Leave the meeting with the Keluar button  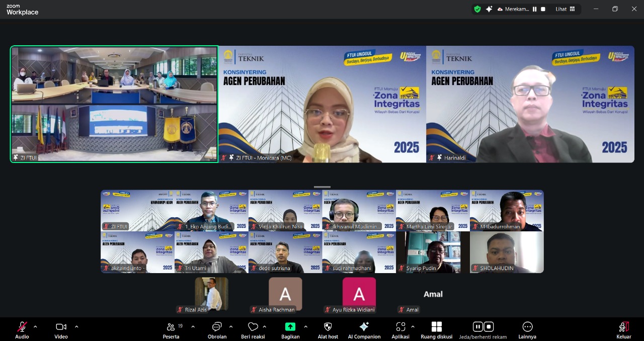(x=624, y=330)
